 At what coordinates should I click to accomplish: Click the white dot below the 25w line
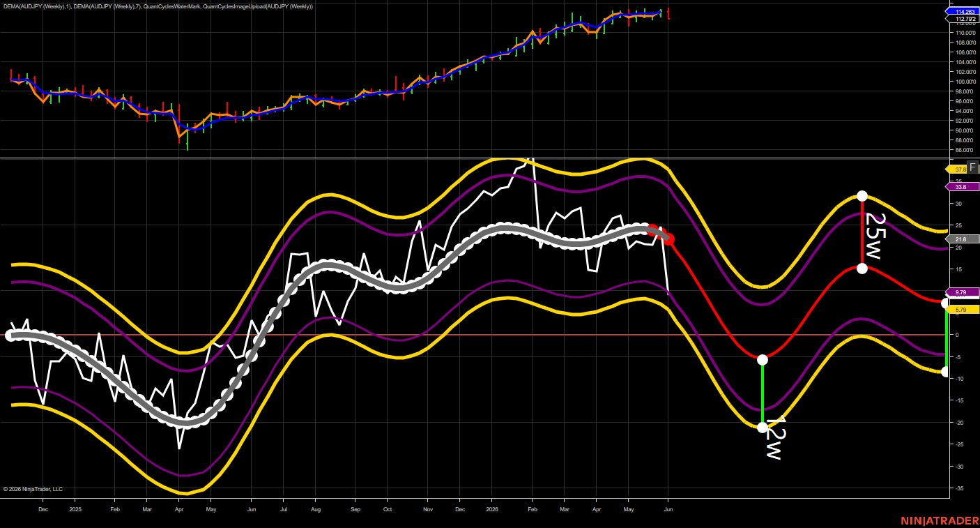click(862, 269)
